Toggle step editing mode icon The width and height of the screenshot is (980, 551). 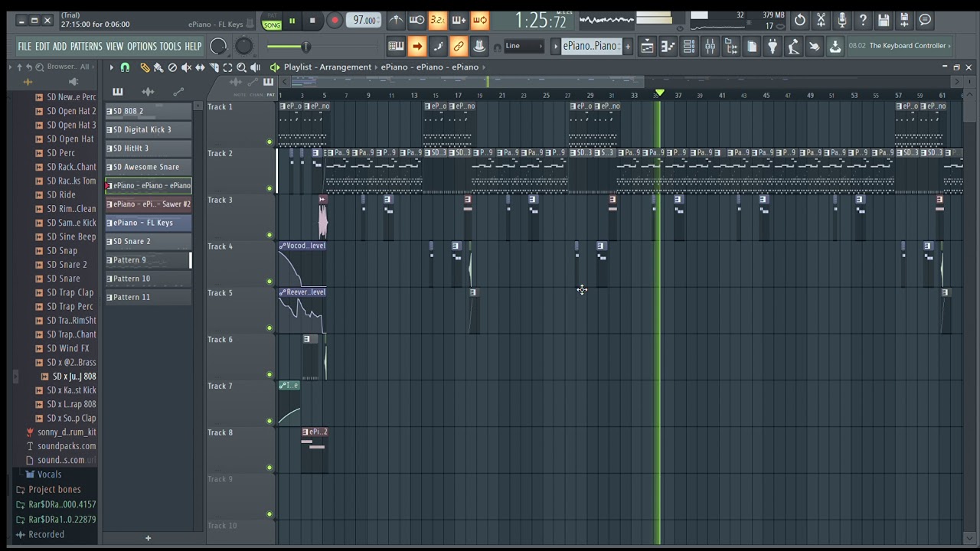point(437,47)
